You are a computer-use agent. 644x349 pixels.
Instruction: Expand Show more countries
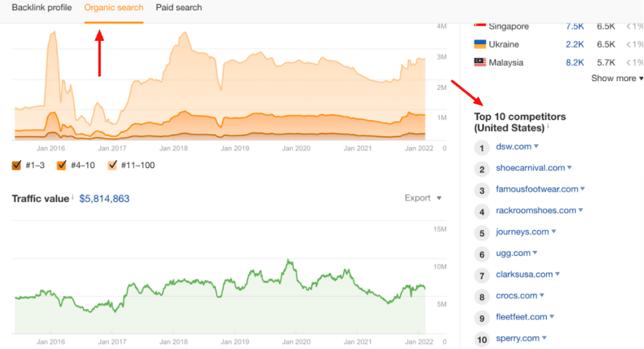coord(617,78)
